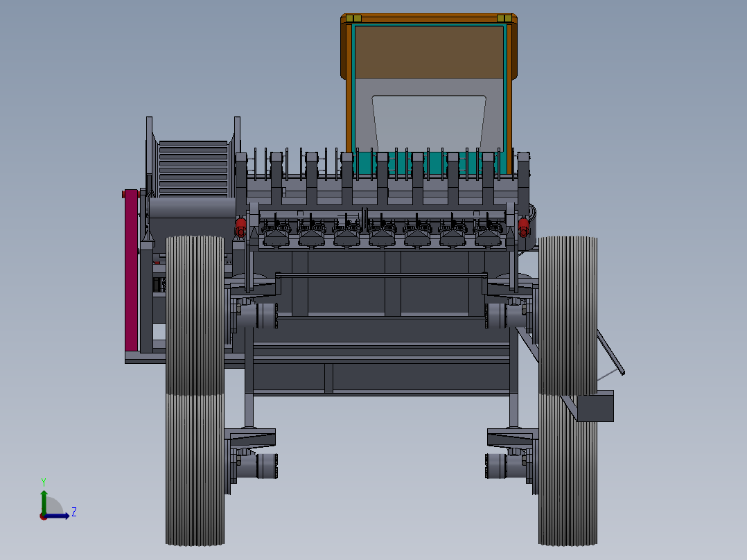Select the left tire of the machine

pos(195,390)
